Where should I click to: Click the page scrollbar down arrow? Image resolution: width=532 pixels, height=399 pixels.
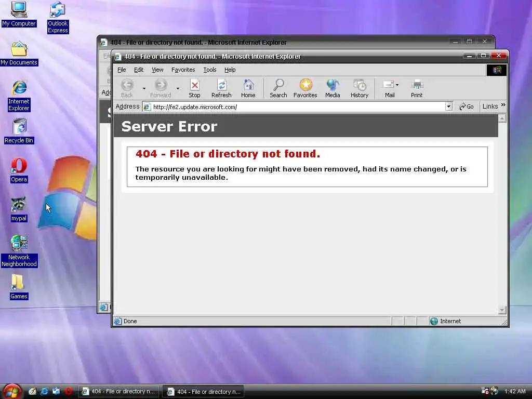point(502,310)
